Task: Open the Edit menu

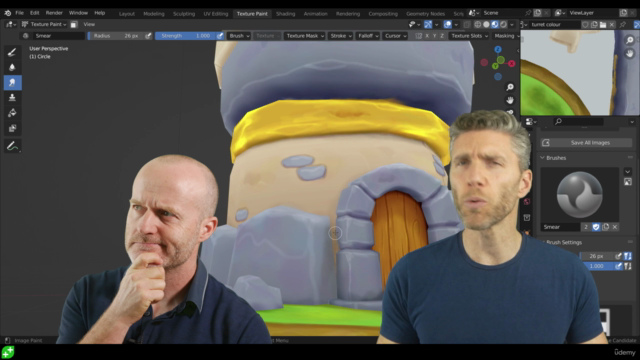Action: pos(35,13)
